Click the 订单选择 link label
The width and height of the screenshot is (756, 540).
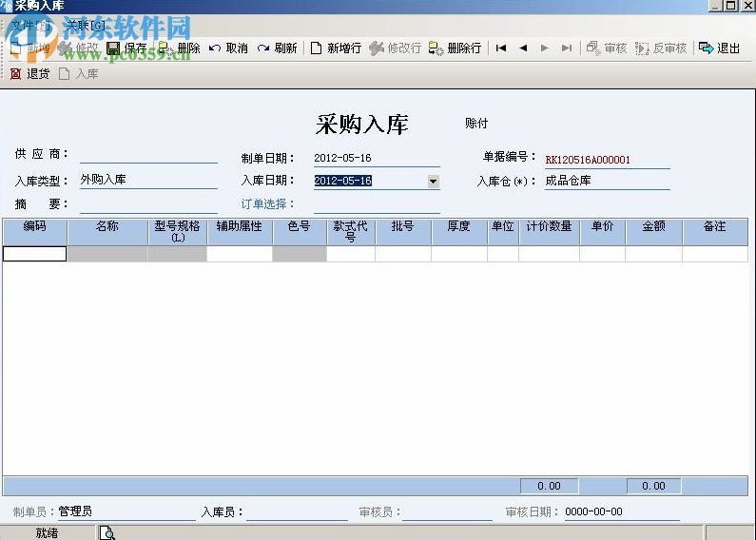(x=267, y=204)
